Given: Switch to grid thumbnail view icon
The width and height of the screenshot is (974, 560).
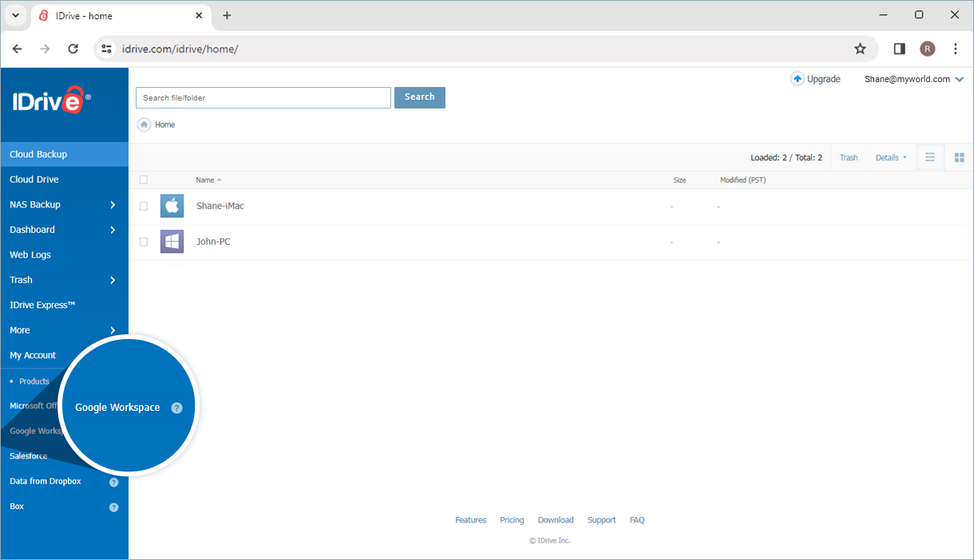Looking at the screenshot, I should tap(960, 157).
